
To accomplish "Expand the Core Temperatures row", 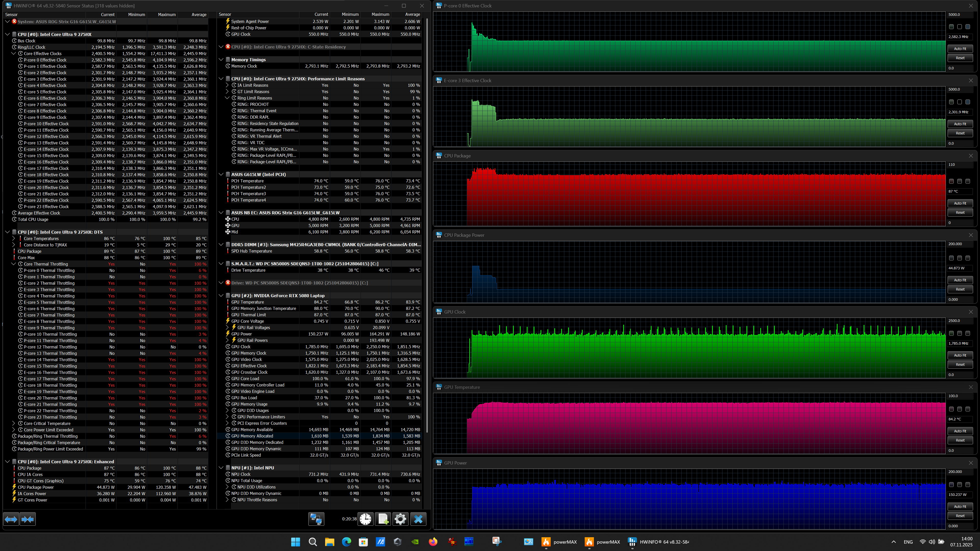I will click(14, 239).
